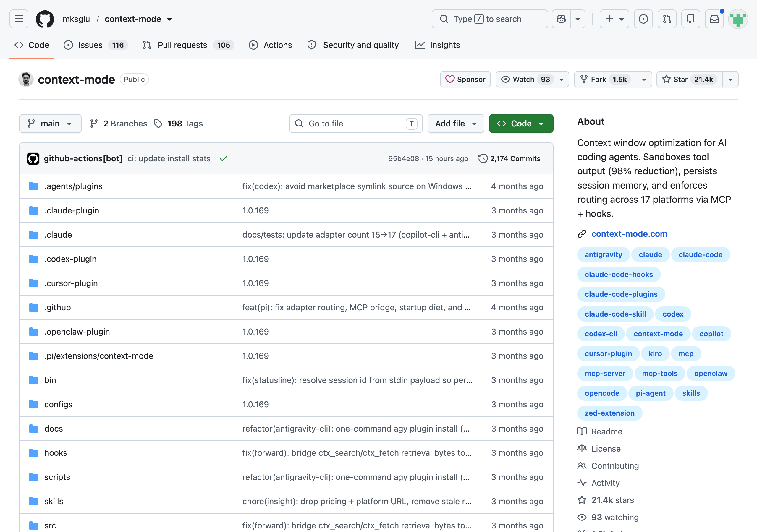757x532 pixels.
Task: View the 2,174 Commits history
Action: click(509, 158)
